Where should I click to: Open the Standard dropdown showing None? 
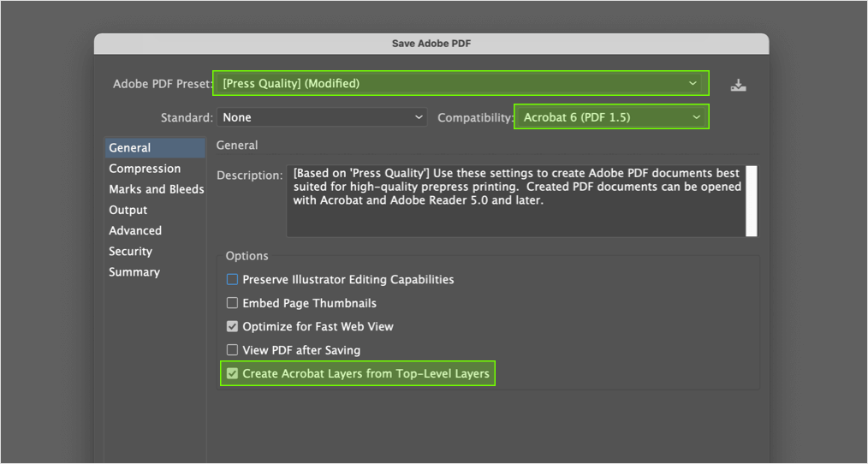tap(322, 117)
